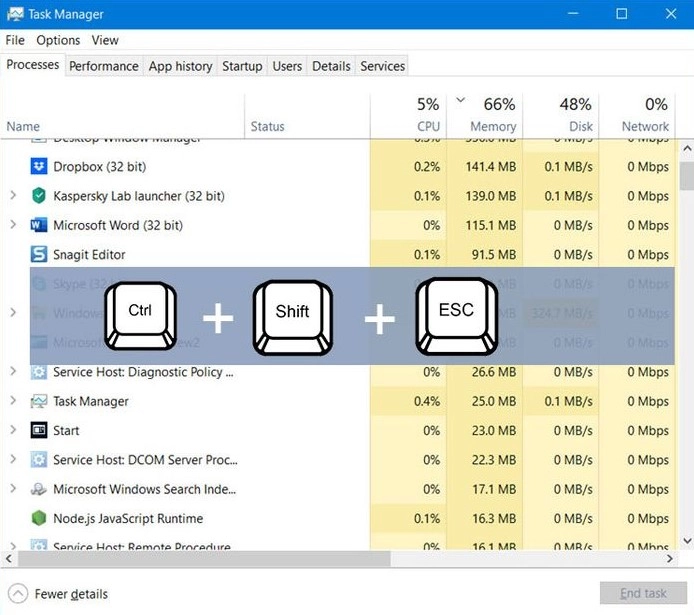694x615 pixels.
Task: Expand the Microsoft Word process group
Action: [x=13, y=225]
